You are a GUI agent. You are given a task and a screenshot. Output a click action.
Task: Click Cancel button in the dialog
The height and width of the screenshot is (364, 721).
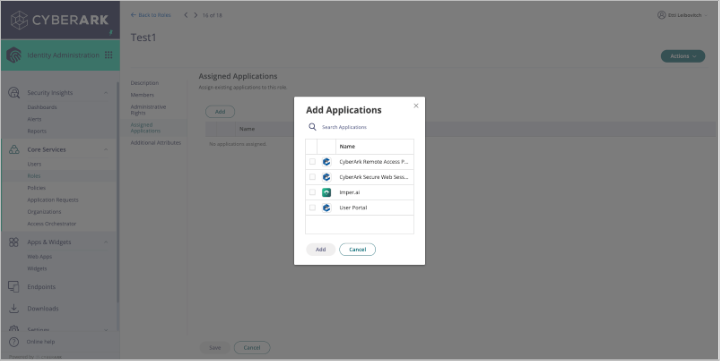point(357,250)
